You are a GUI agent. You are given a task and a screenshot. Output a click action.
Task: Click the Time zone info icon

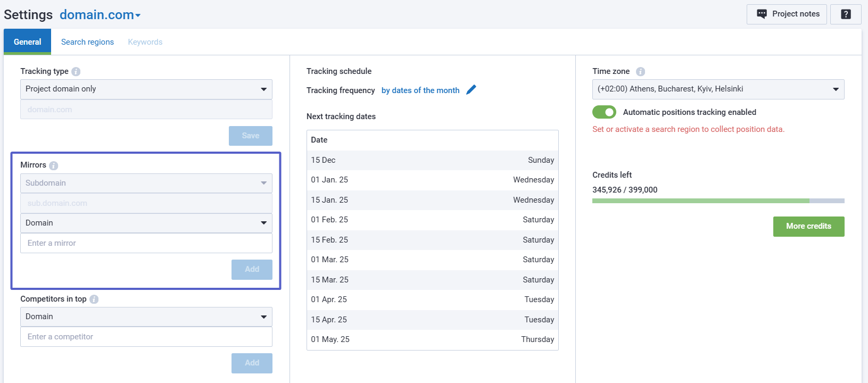pyautogui.click(x=640, y=71)
